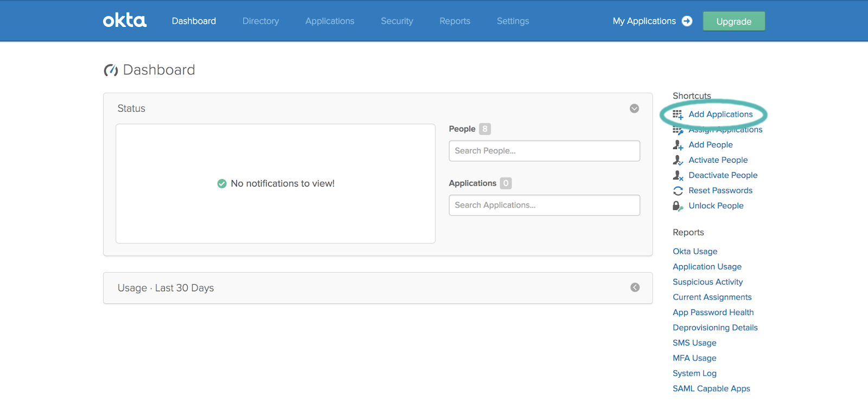
Task: Click the Activate People icon
Action: pyautogui.click(x=678, y=160)
